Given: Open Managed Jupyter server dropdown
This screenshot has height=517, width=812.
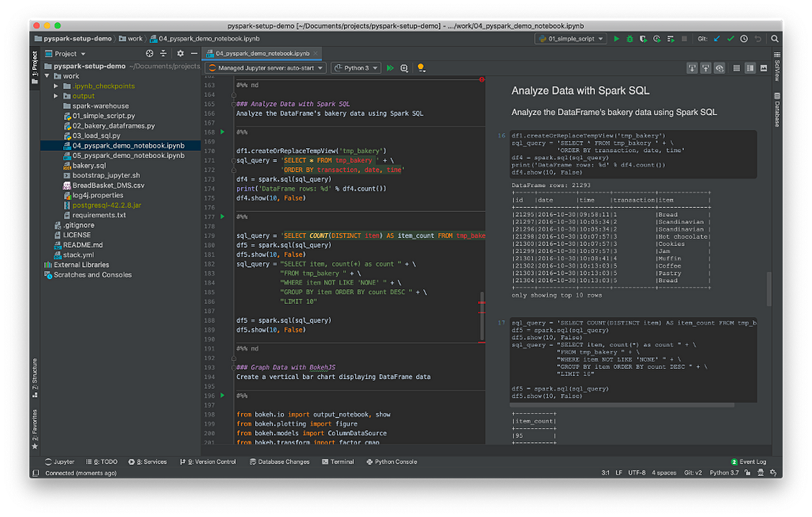Looking at the screenshot, I should 266,68.
